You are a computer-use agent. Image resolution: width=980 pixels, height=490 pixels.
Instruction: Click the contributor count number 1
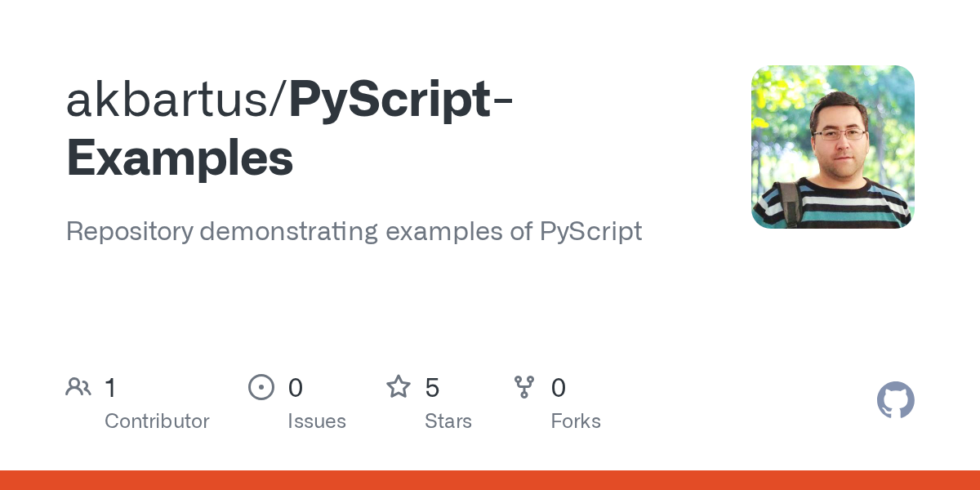point(110,388)
